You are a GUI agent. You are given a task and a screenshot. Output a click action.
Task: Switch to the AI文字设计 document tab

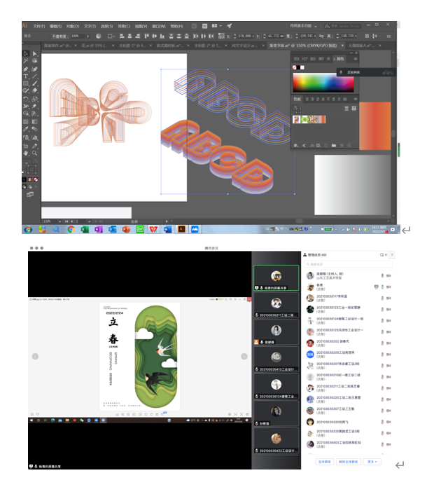tap(246, 45)
